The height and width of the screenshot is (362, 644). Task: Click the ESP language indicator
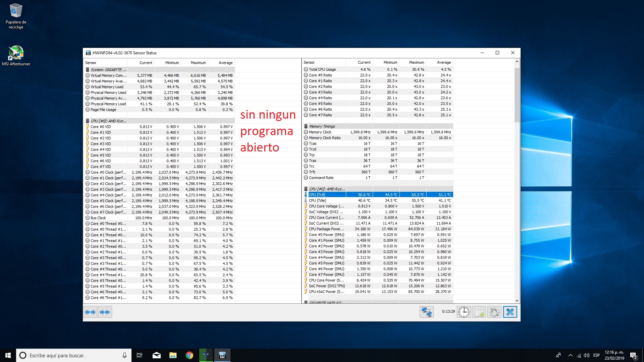click(596, 355)
